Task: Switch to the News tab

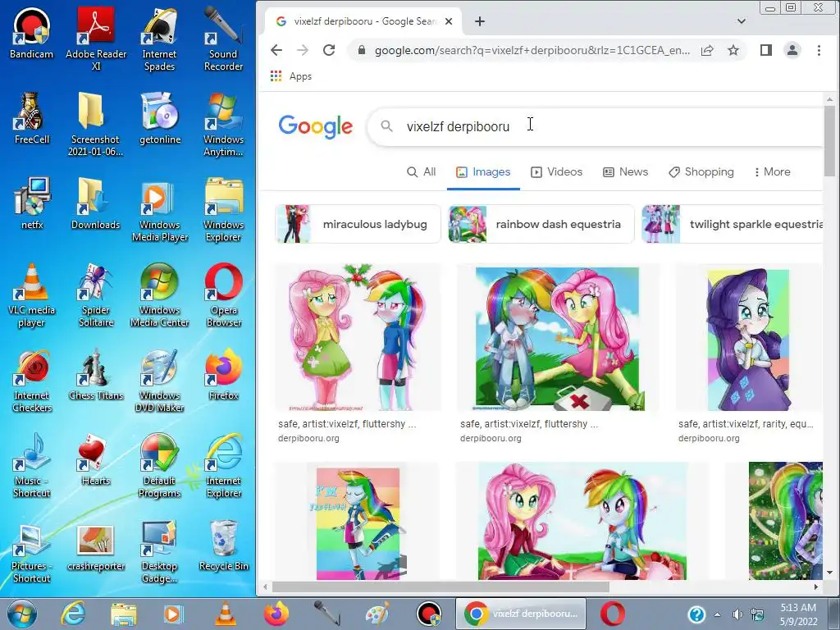Action: point(625,172)
